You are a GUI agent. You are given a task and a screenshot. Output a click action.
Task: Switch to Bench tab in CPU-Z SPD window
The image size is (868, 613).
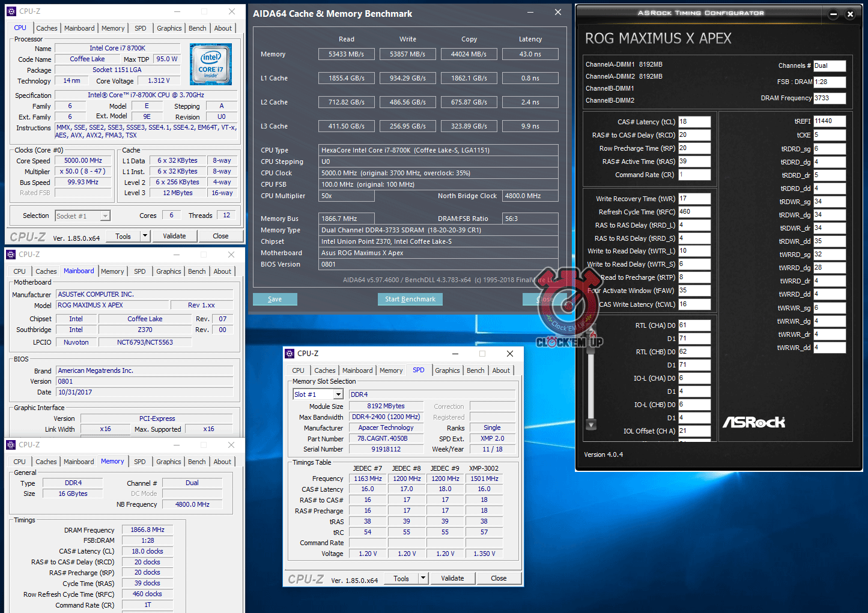pyautogui.click(x=475, y=370)
